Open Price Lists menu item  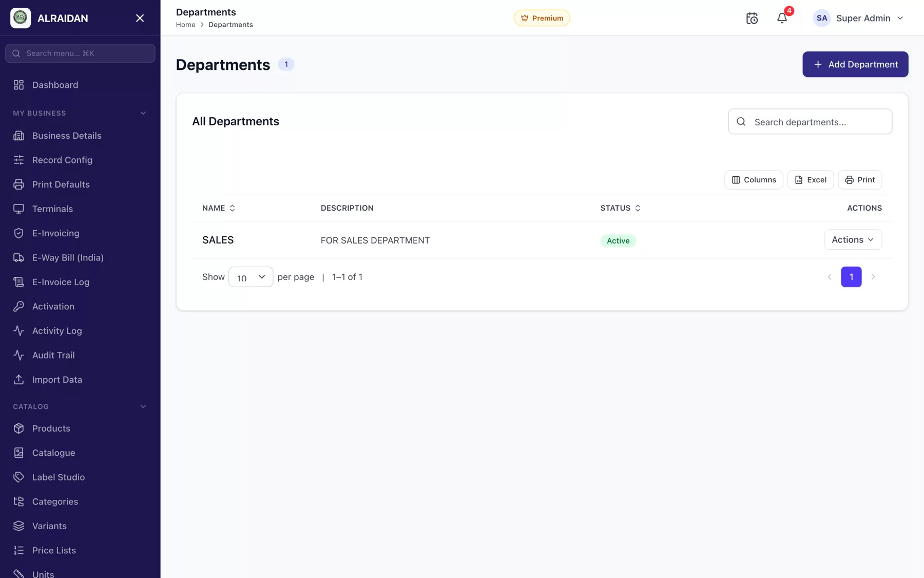point(80,550)
